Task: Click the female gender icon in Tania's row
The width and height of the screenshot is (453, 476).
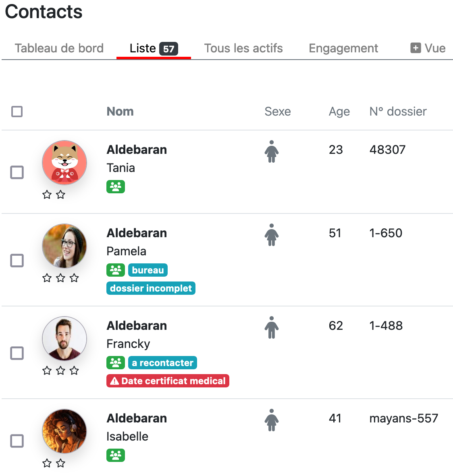Action: 271,151
